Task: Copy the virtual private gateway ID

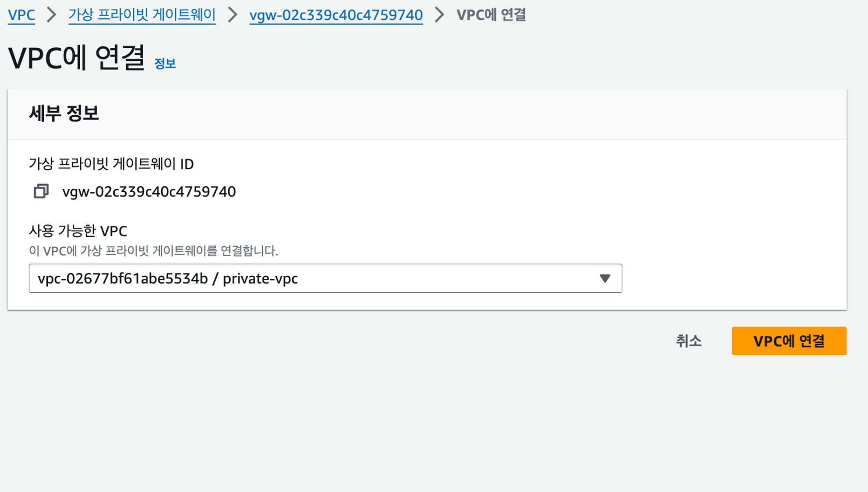Action: [41, 191]
